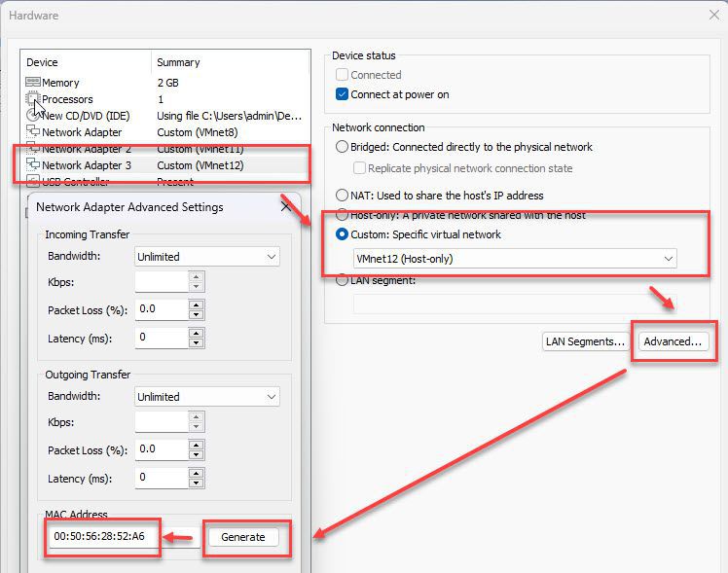Image resolution: width=728 pixels, height=573 pixels.
Task: Click the Network Adapter 3 icon
Action: pos(33,164)
